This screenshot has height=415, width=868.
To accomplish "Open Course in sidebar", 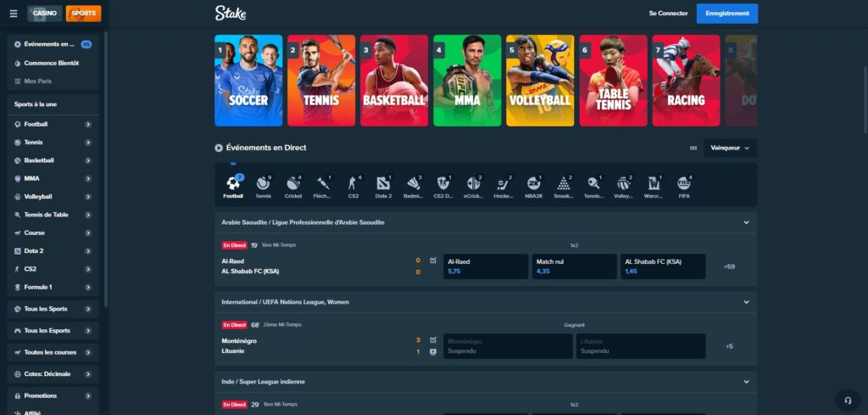I will [53, 233].
